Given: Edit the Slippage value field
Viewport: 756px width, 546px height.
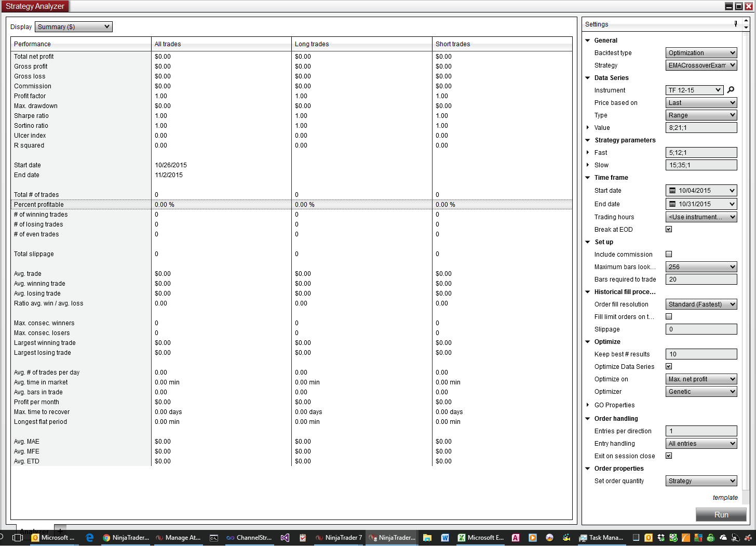Looking at the screenshot, I should [x=701, y=329].
